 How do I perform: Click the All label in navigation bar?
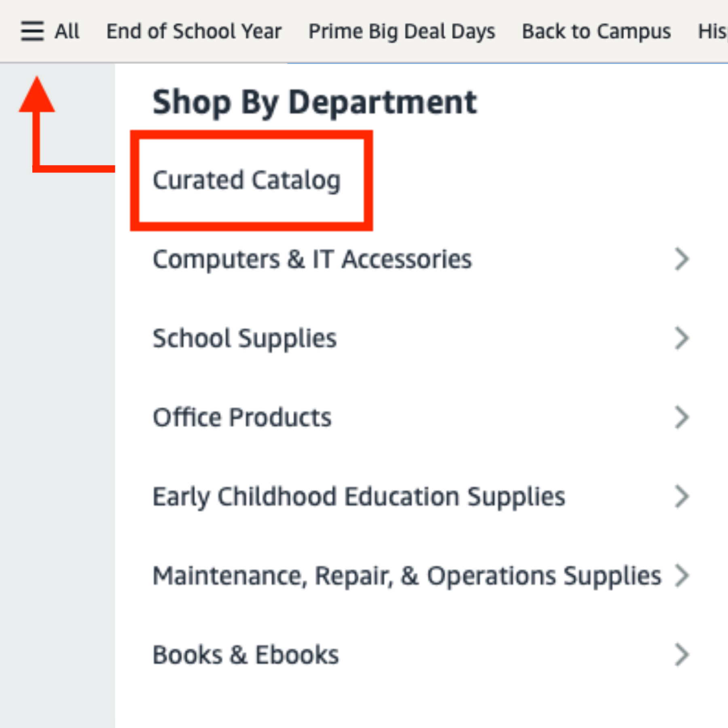coord(67,31)
